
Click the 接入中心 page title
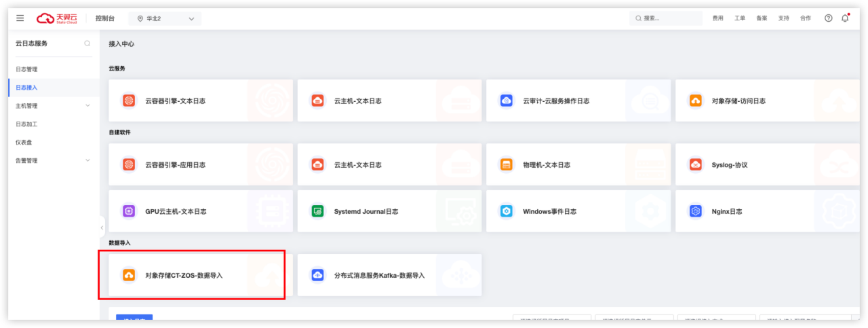click(121, 43)
